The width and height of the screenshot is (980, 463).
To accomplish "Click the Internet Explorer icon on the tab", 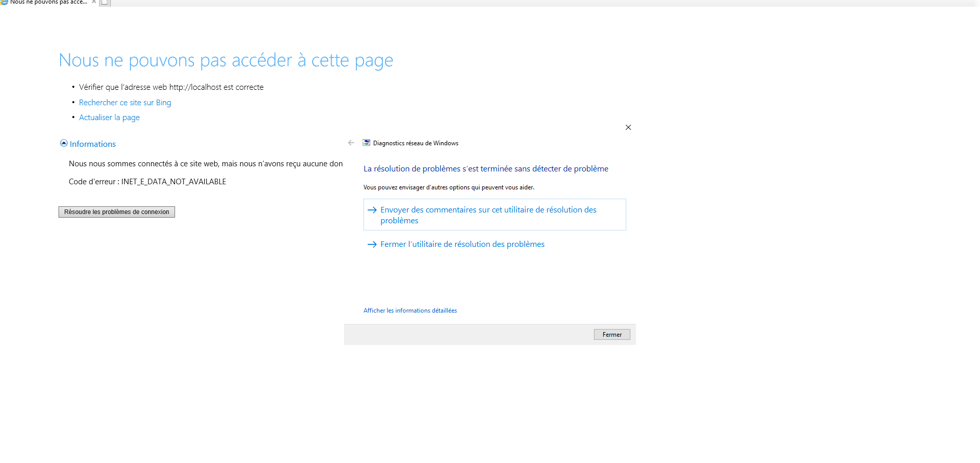I will (4, 2).
